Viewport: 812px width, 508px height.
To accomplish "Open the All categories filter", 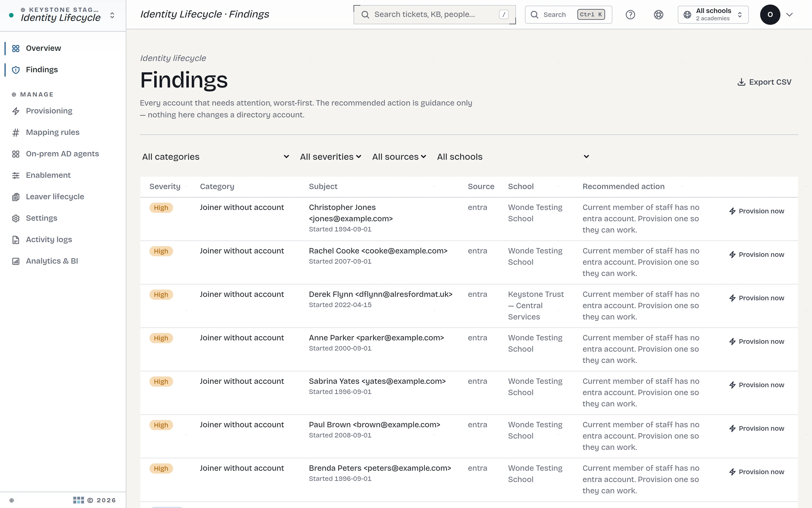I will pos(215,157).
